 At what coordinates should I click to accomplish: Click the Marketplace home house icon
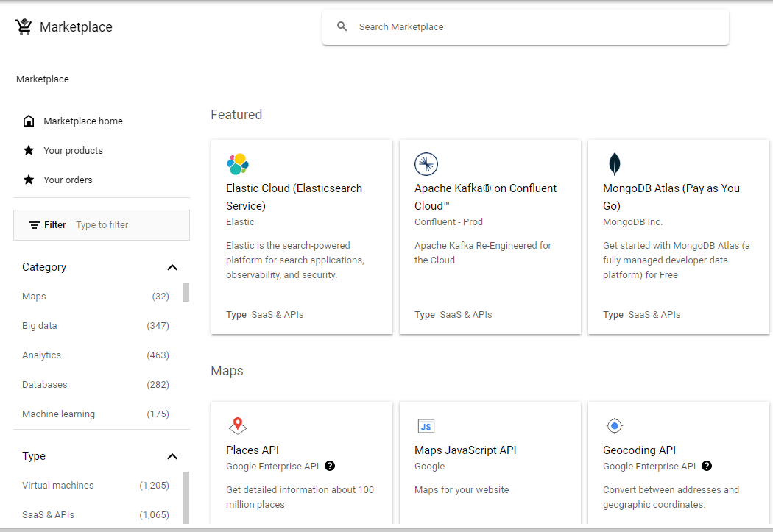tap(29, 121)
